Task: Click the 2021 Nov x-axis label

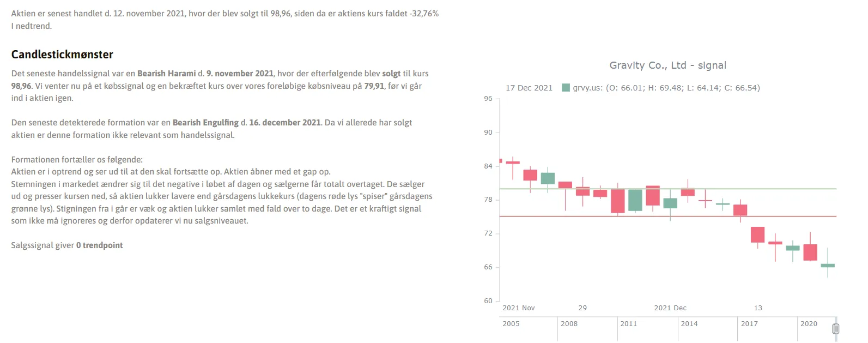Action: (518, 308)
